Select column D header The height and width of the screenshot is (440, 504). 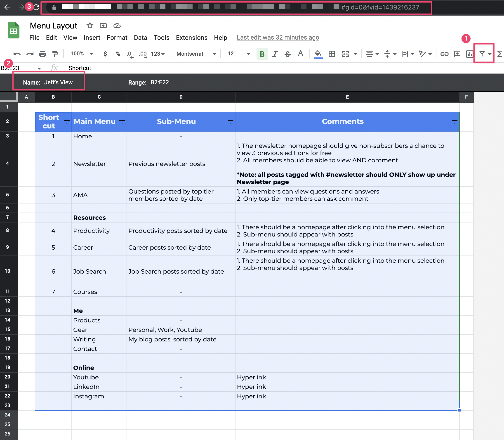tap(181, 97)
